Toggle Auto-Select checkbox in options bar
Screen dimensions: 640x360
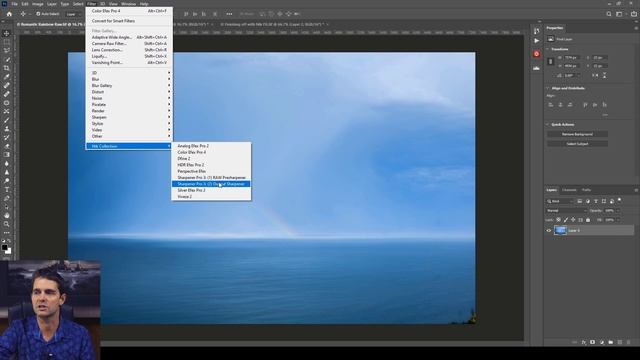click(x=38, y=14)
